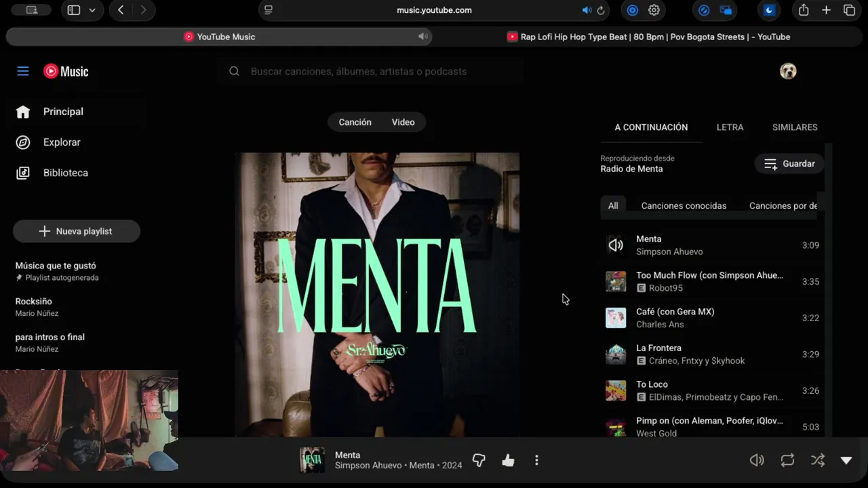Mute audio via address bar speaker icon
This screenshot has width=868, height=488.
point(587,10)
